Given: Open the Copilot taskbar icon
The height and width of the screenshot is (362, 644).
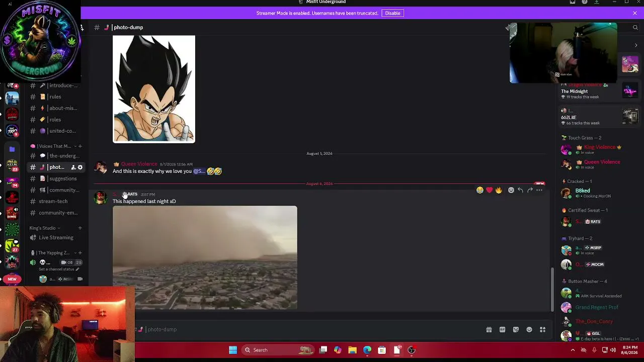Looking at the screenshot, I should click(338, 350).
